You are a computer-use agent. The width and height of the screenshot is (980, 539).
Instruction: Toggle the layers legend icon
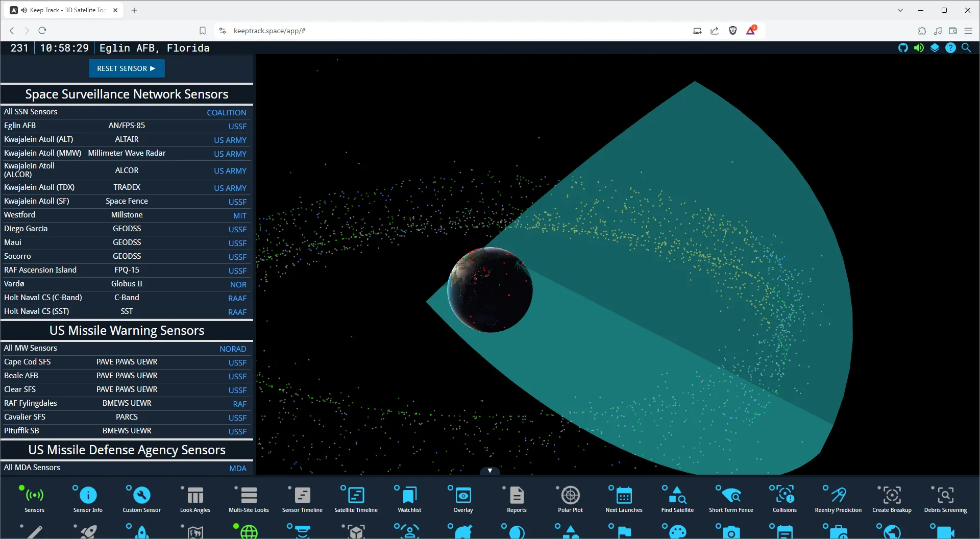(935, 48)
